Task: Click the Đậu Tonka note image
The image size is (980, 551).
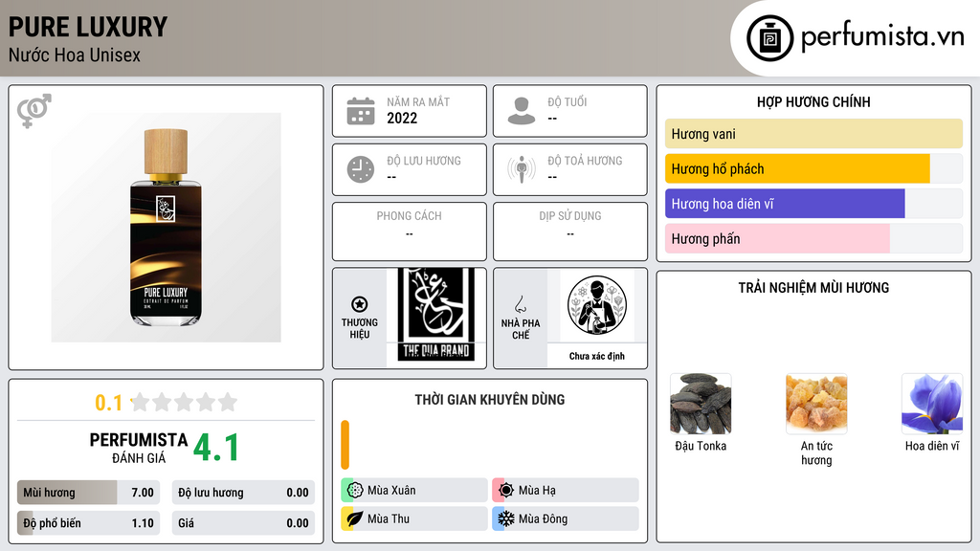Action: [x=701, y=404]
